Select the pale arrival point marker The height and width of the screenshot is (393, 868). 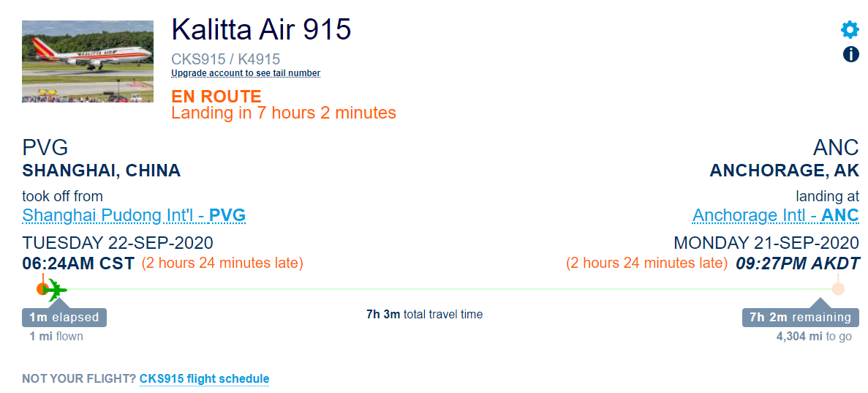(838, 289)
